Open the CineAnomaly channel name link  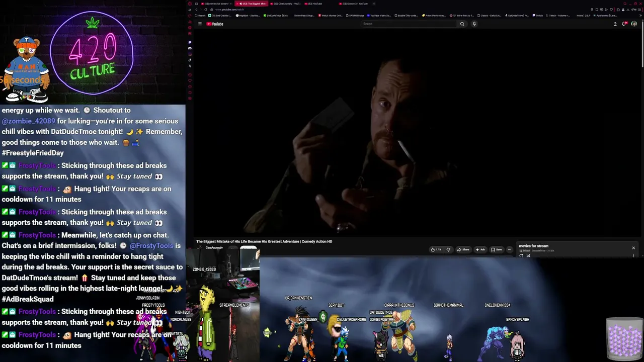point(214,248)
